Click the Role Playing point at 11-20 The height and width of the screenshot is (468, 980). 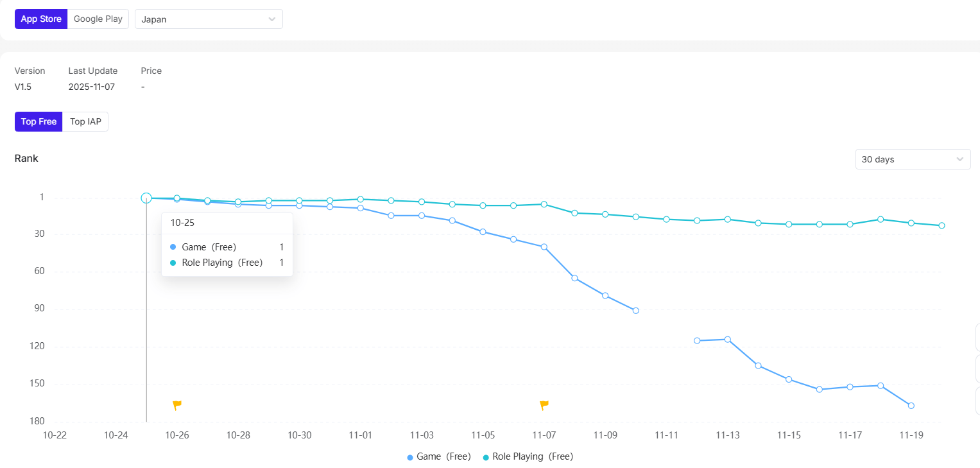coord(941,225)
